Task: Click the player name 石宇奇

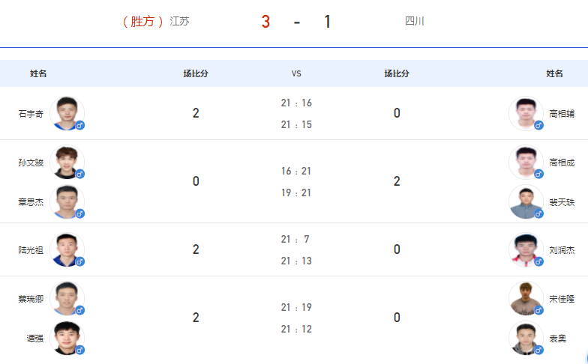Action: click(31, 114)
